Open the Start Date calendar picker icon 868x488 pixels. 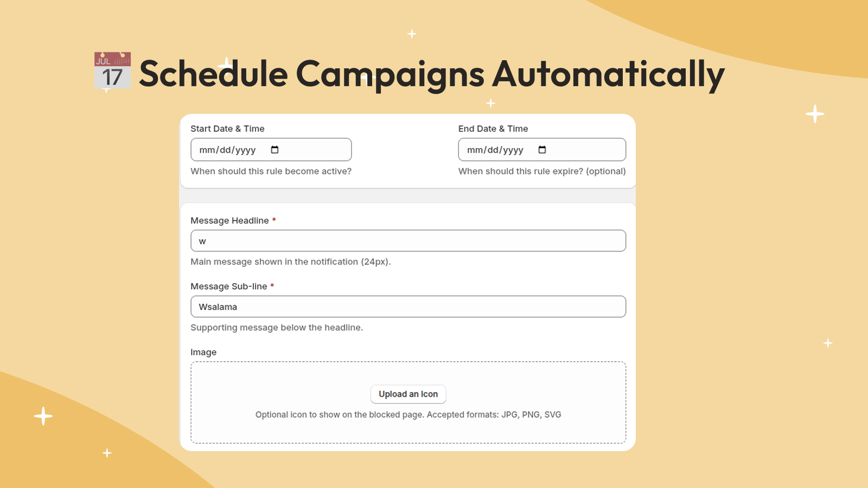tap(276, 150)
